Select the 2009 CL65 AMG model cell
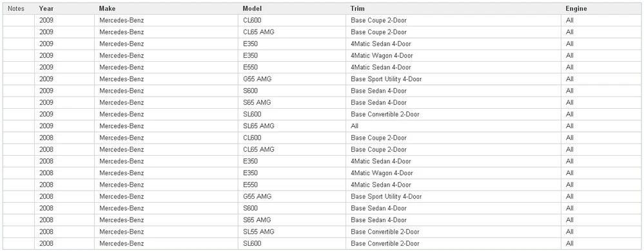Image resolution: width=644 pixels, height=251 pixels. pos(292,32)
